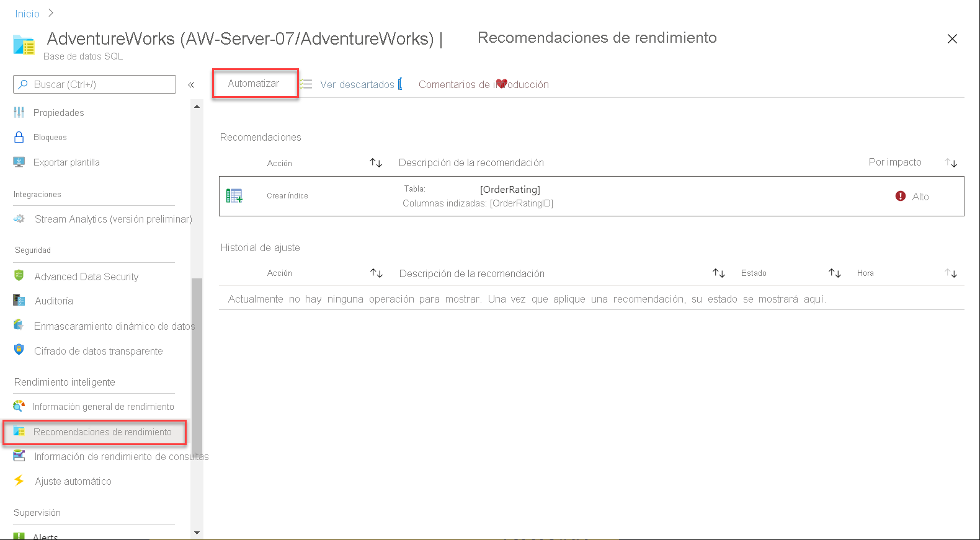This screenshot has height=540, width=980.
Task: Click the Recomendaciones de rendimiento list icon
Action: pos(19,432)
